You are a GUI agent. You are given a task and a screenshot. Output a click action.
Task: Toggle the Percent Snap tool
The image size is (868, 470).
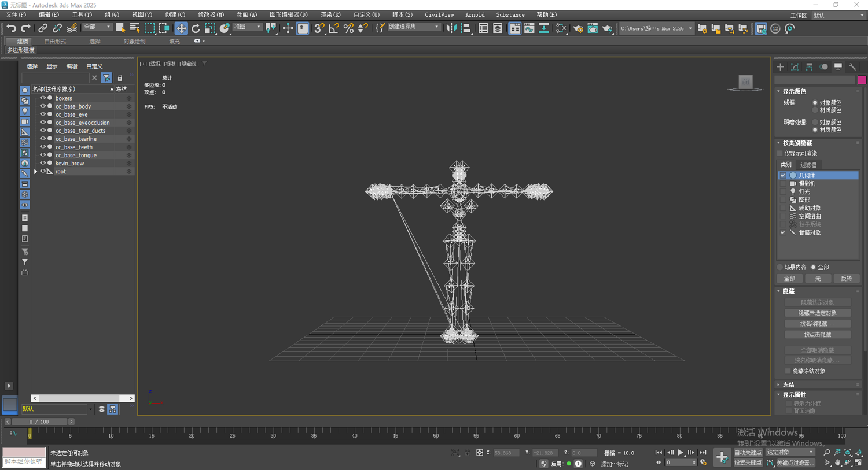tap(348, 28)
